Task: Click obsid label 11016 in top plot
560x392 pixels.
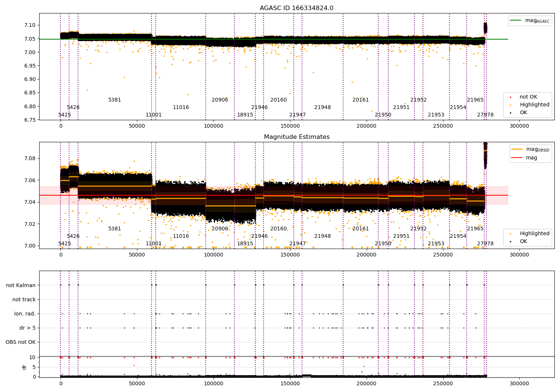Action: (x=181, y=108)
